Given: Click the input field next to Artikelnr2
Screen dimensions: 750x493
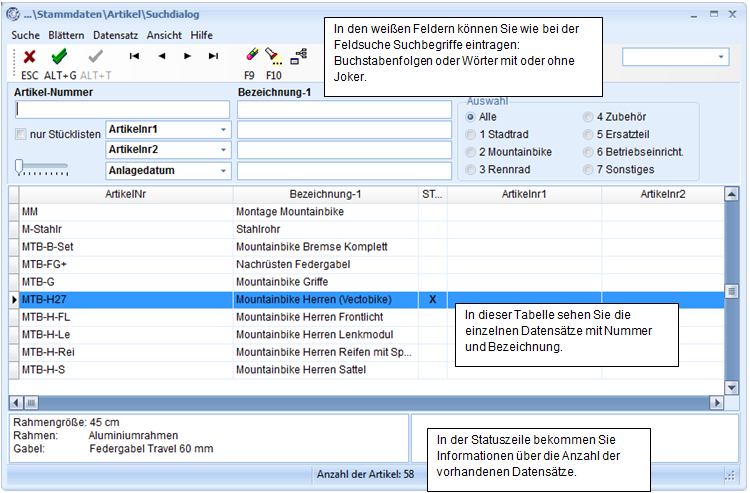Looking at the screenshot, I should click(x=344, y=150).
